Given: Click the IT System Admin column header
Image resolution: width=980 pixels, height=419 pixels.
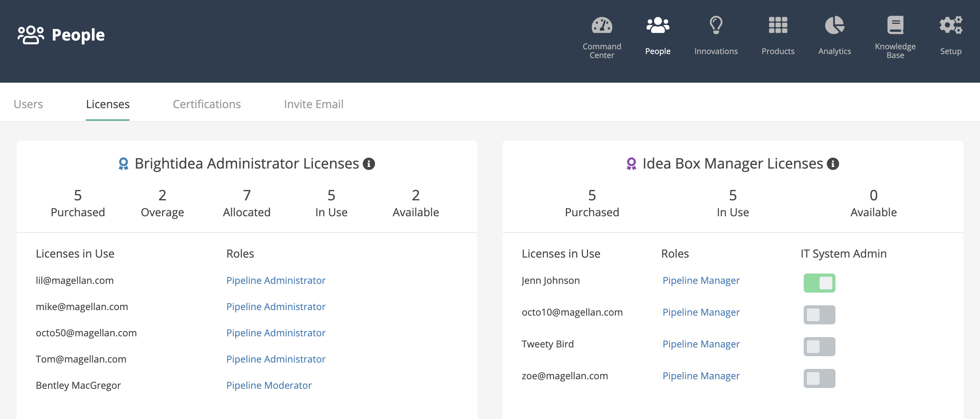Looking at the screenshot, I should (843, 254).
